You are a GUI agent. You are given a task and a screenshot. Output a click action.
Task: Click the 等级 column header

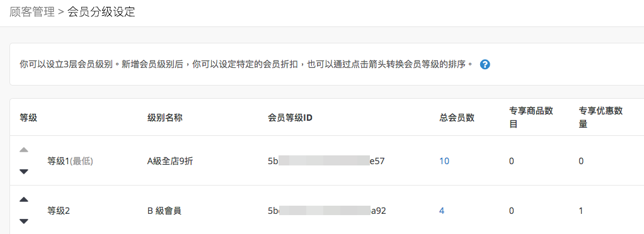click(x=28, y=118)
